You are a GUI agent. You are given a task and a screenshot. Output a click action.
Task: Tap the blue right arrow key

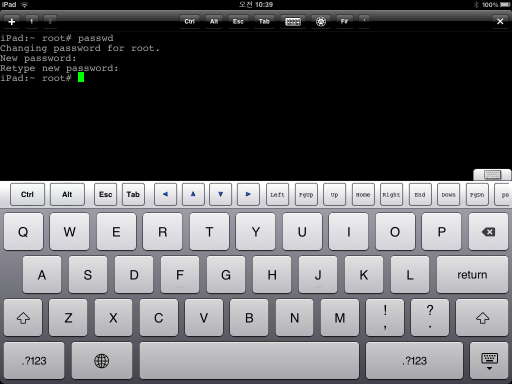[x=248, y=194]
